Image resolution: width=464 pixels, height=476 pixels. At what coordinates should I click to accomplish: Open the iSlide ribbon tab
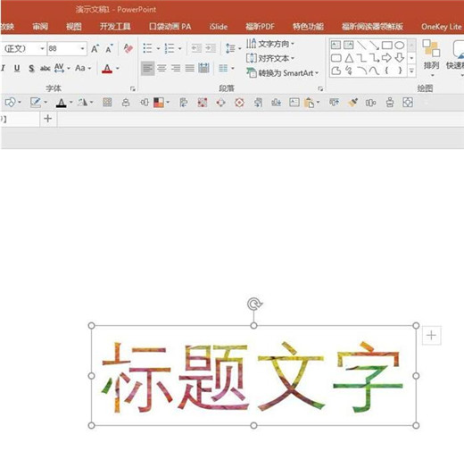pyautogui.click(x=219, y=27)
